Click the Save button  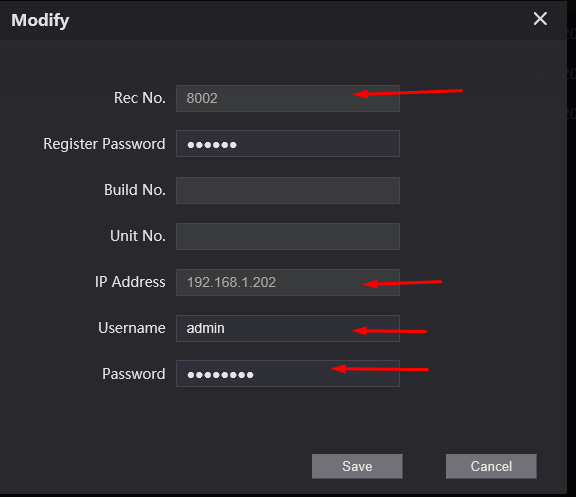pos(357,466)
